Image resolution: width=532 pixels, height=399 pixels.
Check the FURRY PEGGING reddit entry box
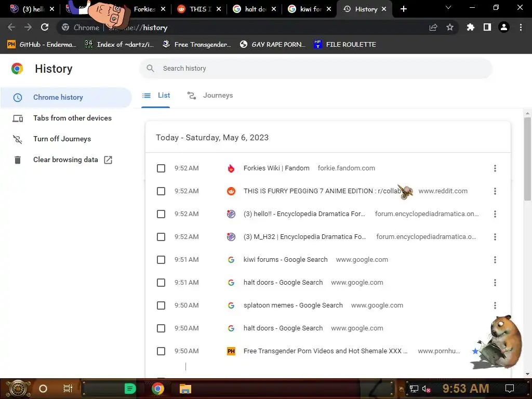[x=161, y=191]
